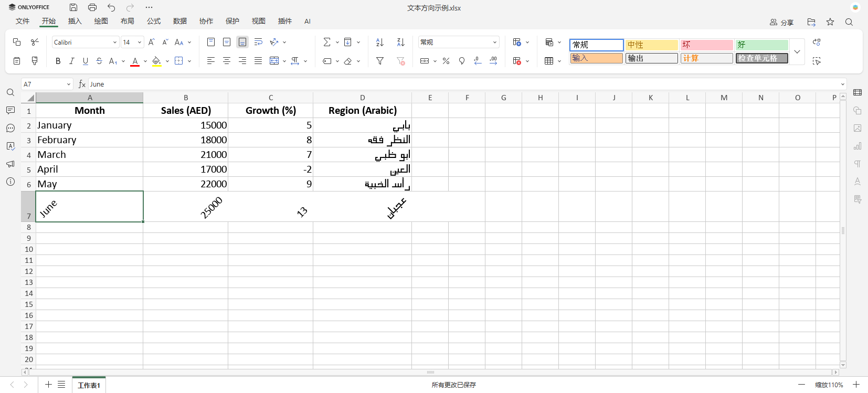Open the Name Box A7 dropdown

pyautogui.click(x=69, y=84)
